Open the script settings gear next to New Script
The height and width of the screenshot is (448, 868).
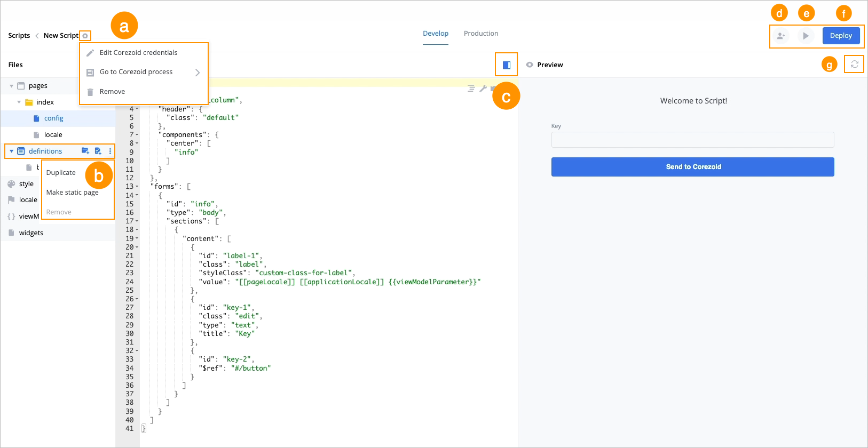(85, 36)
